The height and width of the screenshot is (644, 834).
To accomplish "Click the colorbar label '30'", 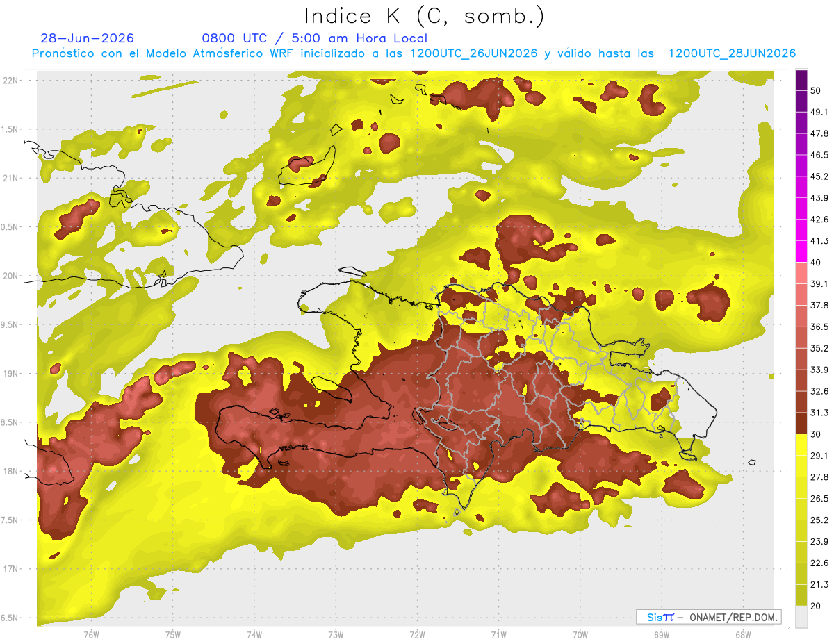I will (817, 434).
